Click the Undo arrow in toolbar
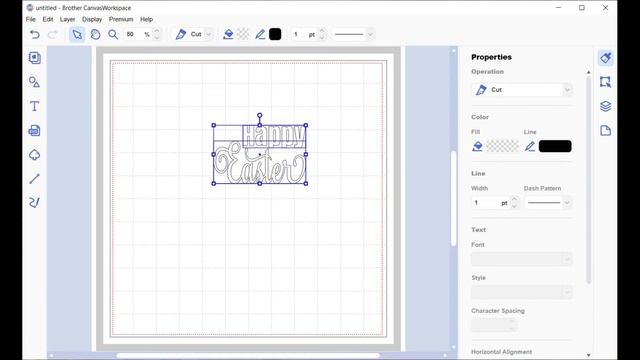The height and width of the screenshot is (360, 640). (35, 34)
